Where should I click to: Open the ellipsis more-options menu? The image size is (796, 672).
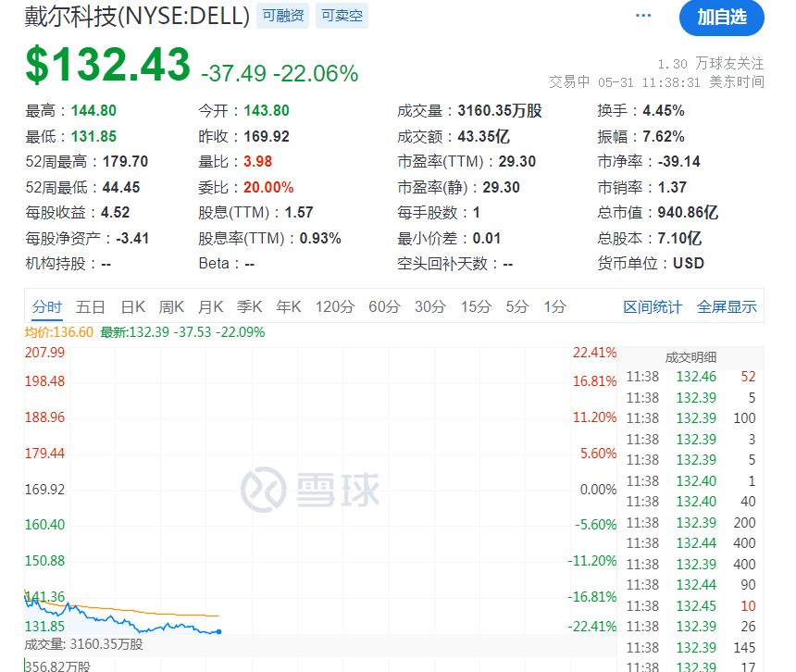[642, 15]
